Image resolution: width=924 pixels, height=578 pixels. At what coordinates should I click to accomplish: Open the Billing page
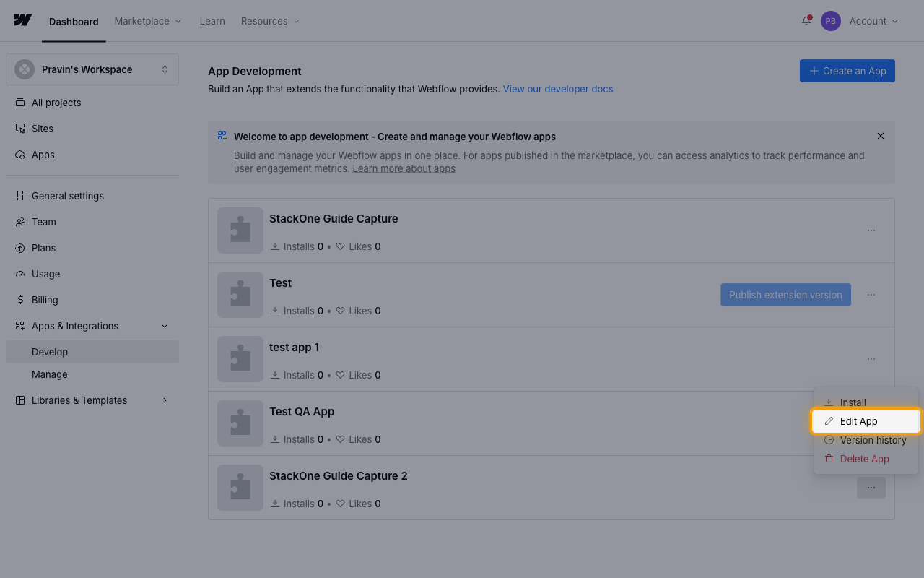click(92, 300)
